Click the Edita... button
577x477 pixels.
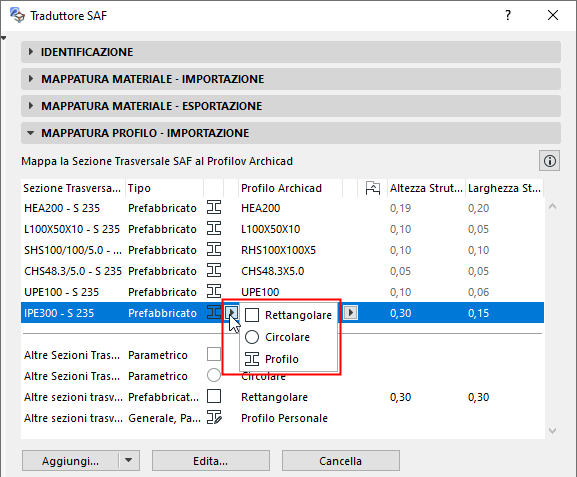[x=210, y=460]
